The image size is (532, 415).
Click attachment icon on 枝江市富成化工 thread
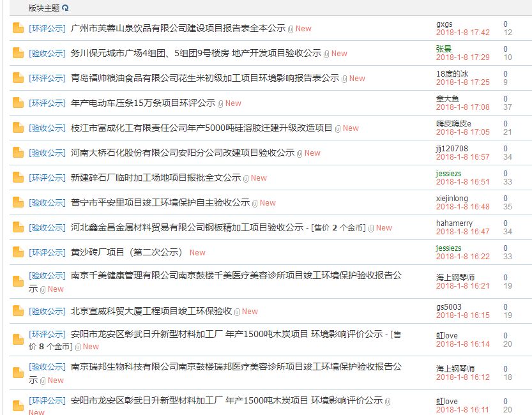click(338, 129)
